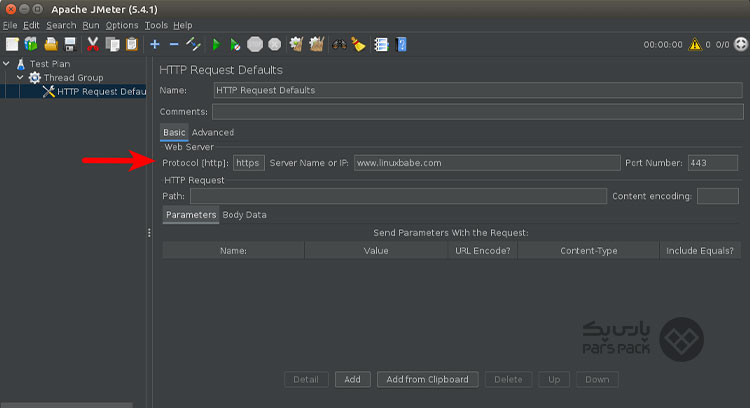The image size is (750, 408).
Task: Click the Clear gear-broom icon
Action: coord(297,44)
